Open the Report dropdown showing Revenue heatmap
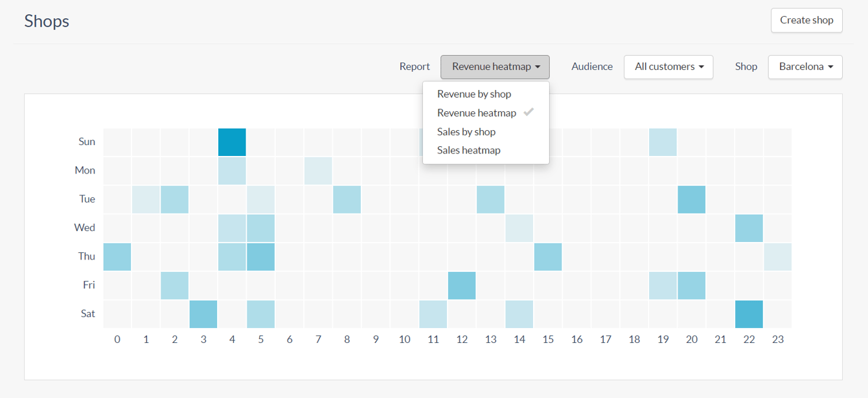 495,67
